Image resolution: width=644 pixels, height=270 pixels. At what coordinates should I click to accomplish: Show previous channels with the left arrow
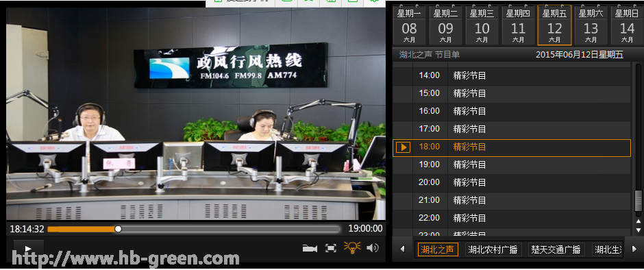pyautogui.click(x=403, y=249)
